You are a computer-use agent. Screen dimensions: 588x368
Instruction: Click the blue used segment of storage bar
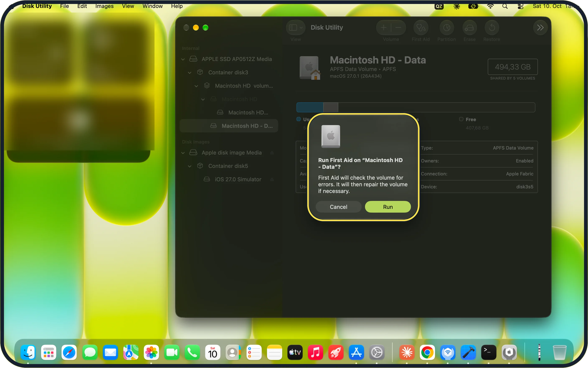310,107
